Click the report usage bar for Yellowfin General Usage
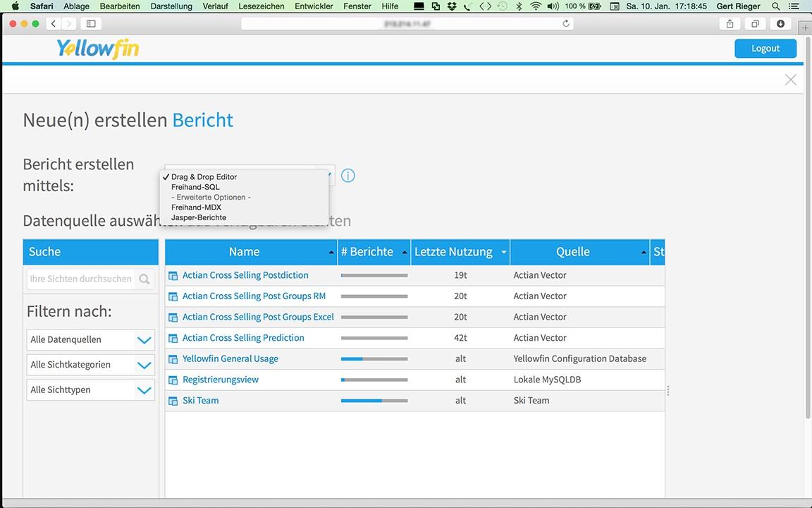Image resolution: width=812 pixels, height=508 pixels. 374,358
